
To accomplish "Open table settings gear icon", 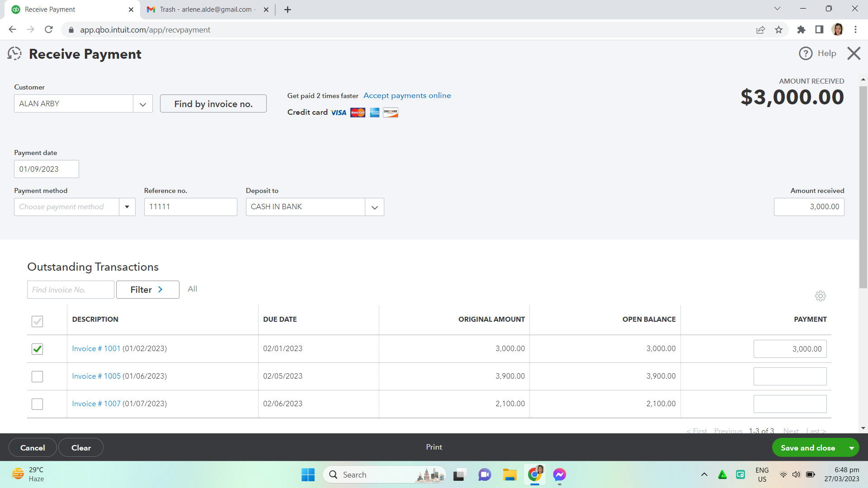I will pyautogui.click(x=820, y=296).
